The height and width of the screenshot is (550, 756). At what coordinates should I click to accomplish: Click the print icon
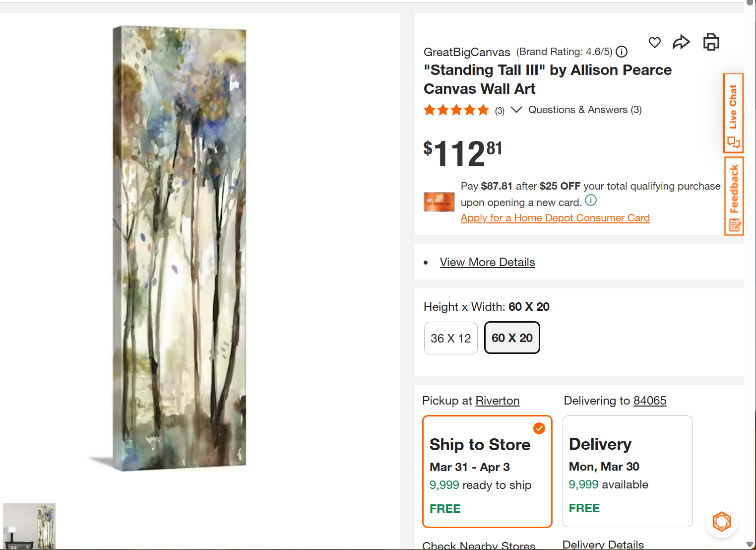click(711, 42)
